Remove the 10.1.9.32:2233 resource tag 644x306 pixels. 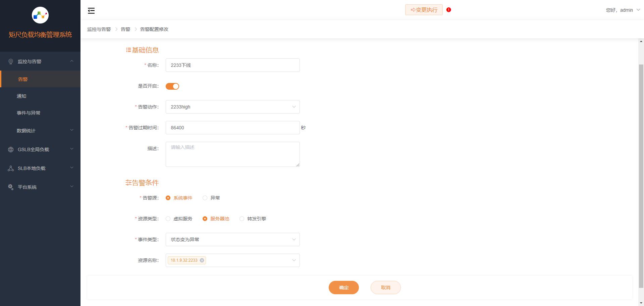coord(202,260)
